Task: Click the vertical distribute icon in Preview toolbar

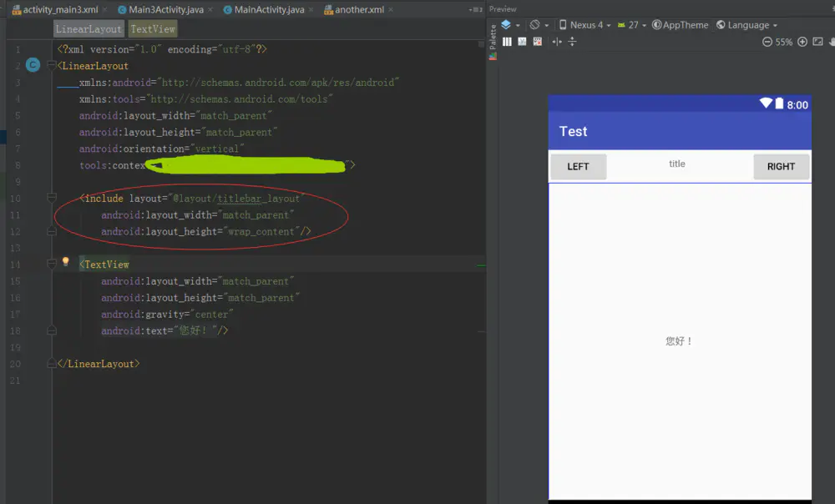Action: (x=573, y=42)
